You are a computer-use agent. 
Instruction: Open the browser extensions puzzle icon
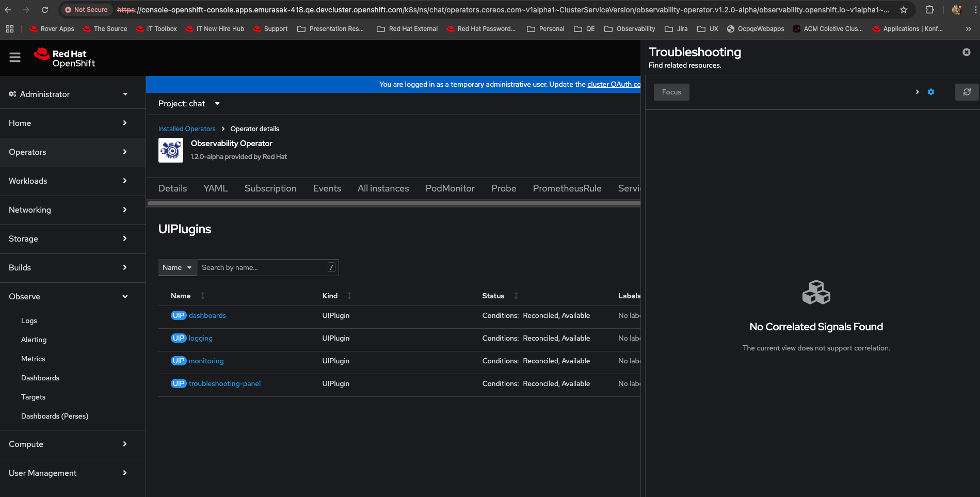click(929, 10)
